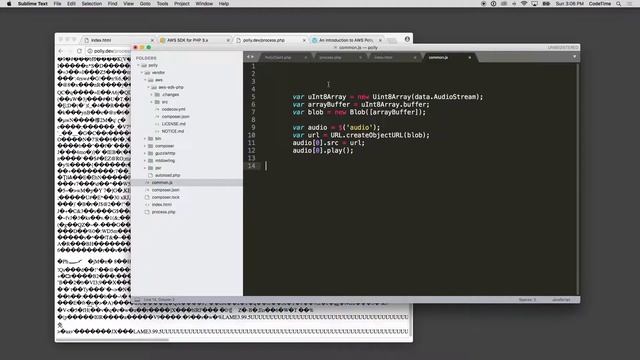Open the Tools menu
640x360 pixels.
(x=162, y=4)
